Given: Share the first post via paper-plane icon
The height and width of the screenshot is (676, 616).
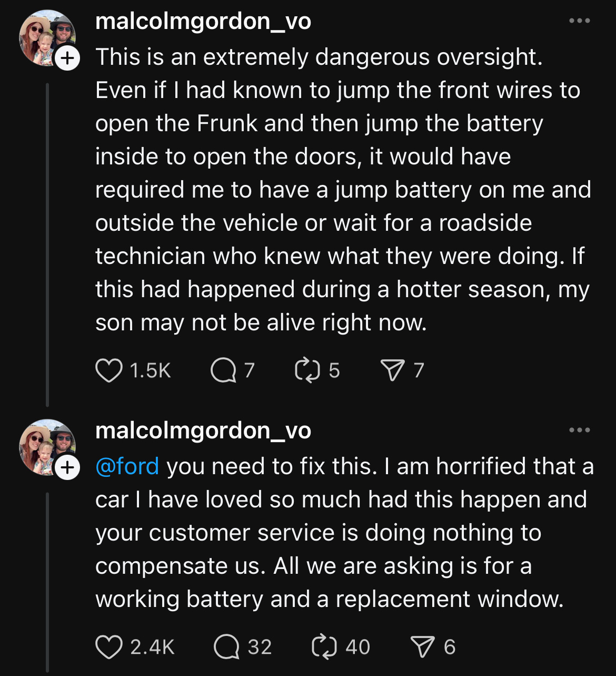Looking at the screenshot, I should tap(392, 370).
